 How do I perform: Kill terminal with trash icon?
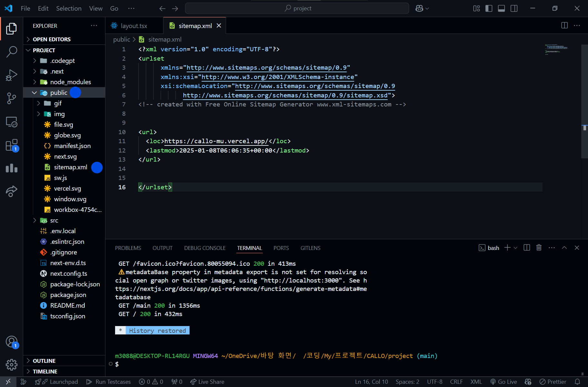(x=539, y=248)
